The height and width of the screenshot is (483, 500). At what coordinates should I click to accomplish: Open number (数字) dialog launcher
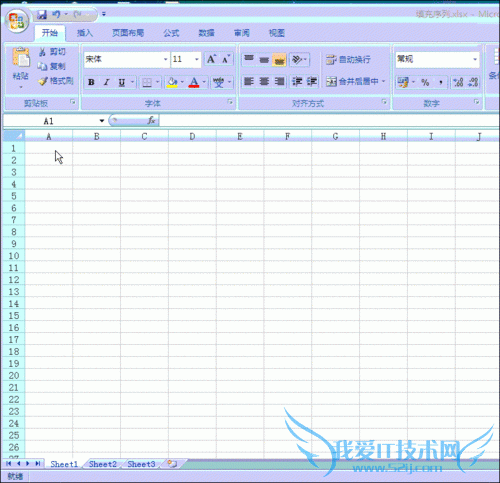pos(477,102)
